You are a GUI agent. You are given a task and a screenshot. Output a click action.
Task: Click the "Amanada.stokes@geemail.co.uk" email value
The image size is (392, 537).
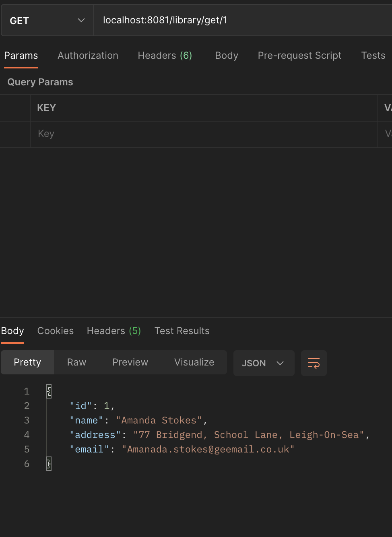[208, 449]
